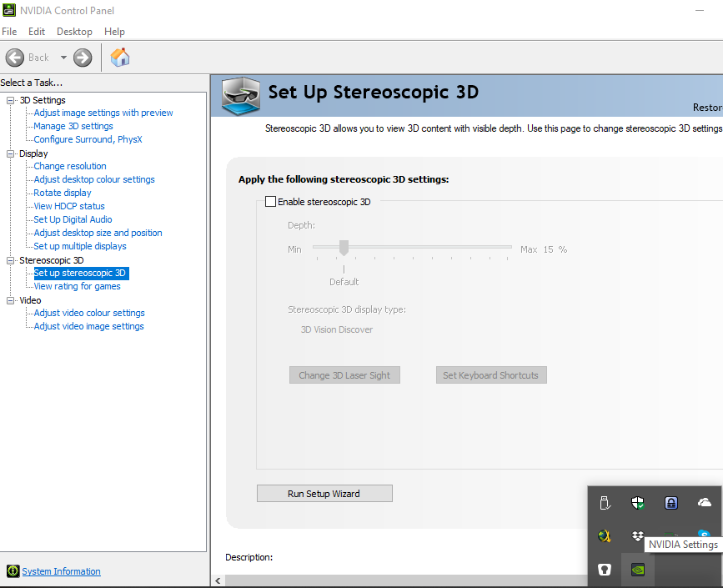Open Adjust desktop colour settings
The image size is (723, 588).
tap(94, 179)
